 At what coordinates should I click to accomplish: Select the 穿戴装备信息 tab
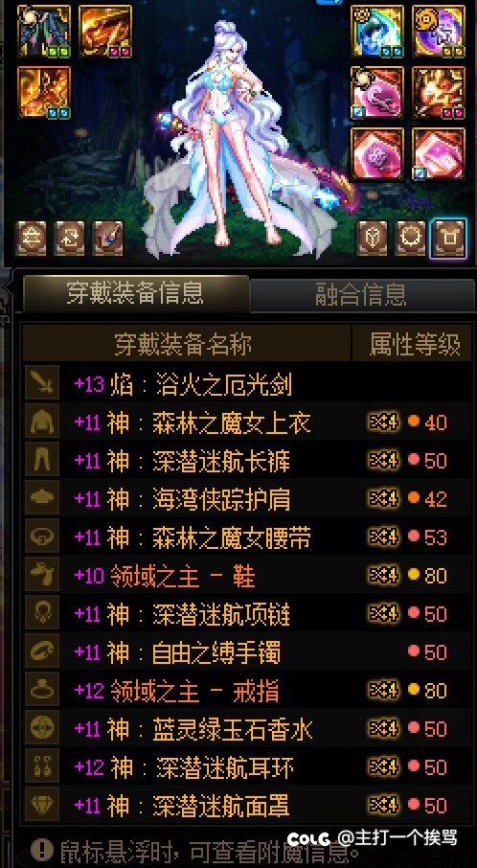coord(136,294)
